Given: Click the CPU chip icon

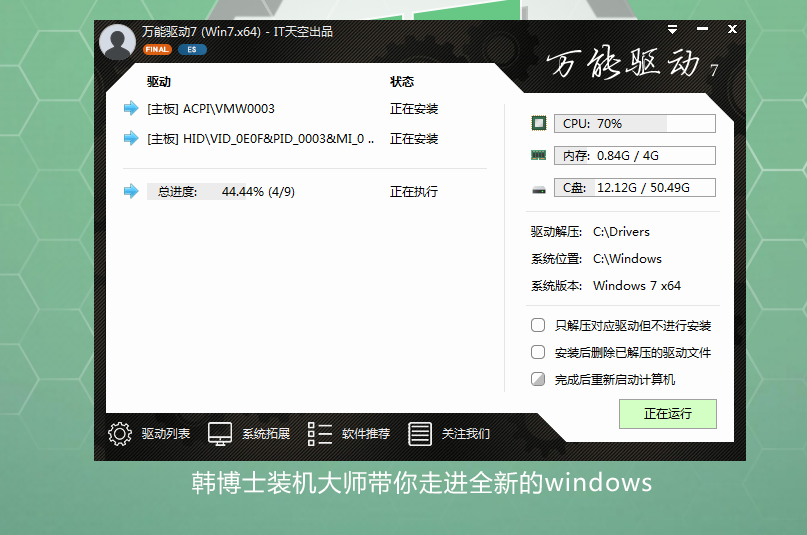Looking at the screenshot, I should click(x=539, y=123).
